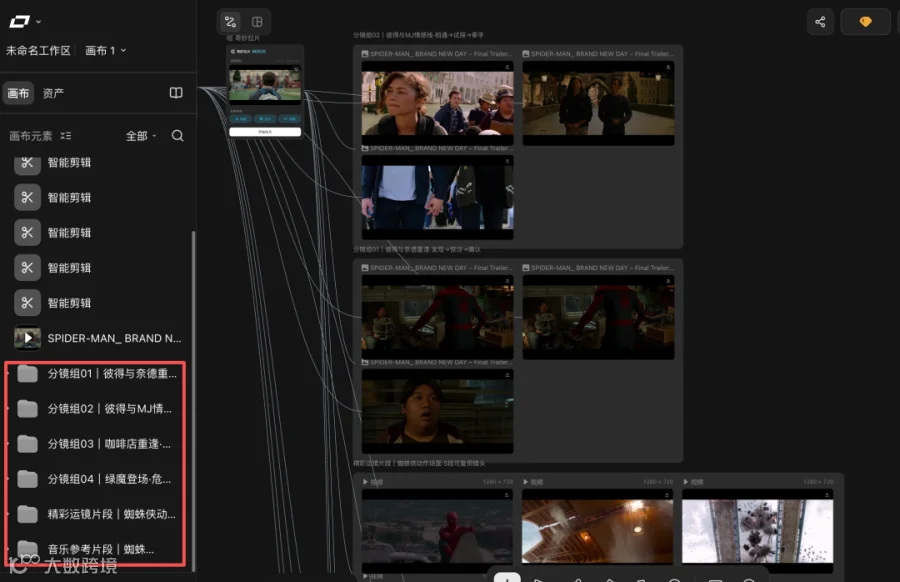Click the share icon in the top bar
The height and width of the screenshot is (582, 900).
[x=820, y=22]
